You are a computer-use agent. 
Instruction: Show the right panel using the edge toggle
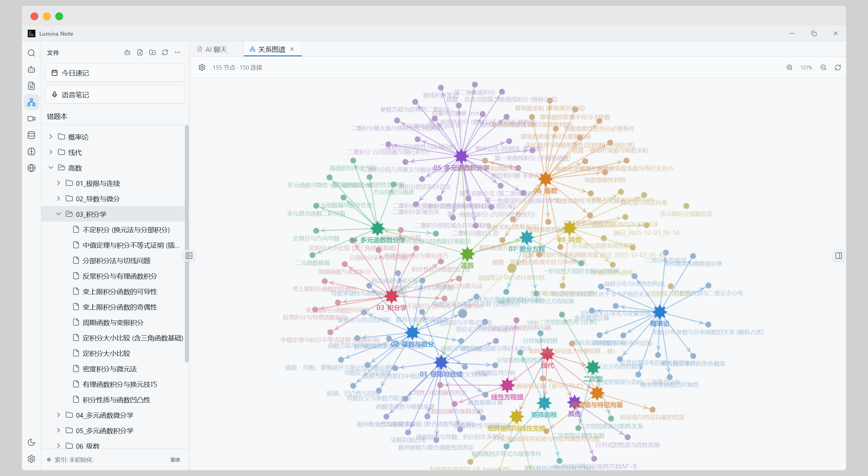839,256
